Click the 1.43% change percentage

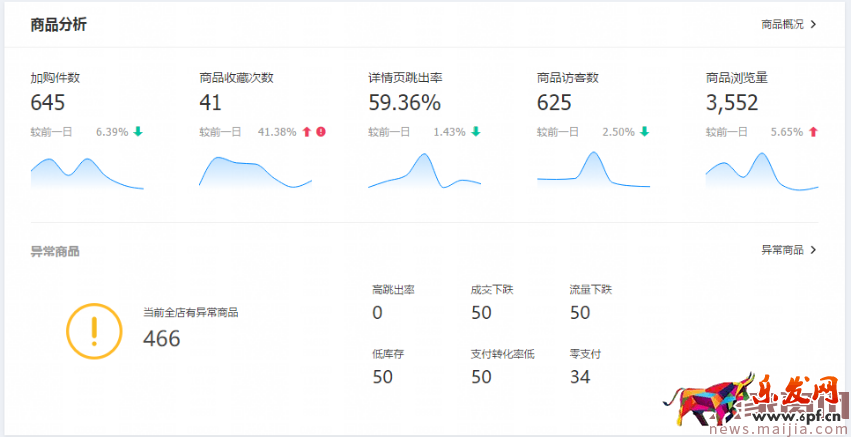[x=449, y=132]
